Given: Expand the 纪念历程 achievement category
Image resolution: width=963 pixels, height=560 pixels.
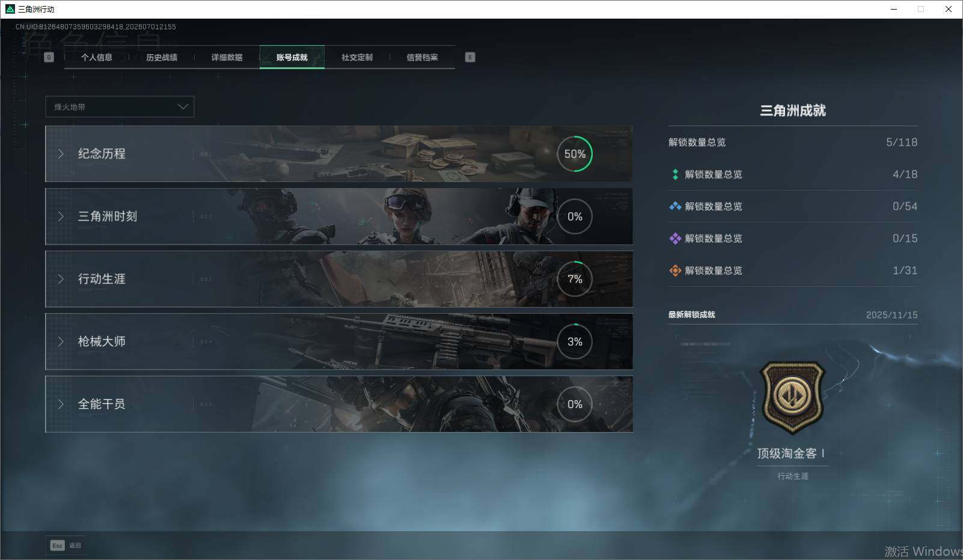Looking at the screenshot, I should [x=339, y=154].
